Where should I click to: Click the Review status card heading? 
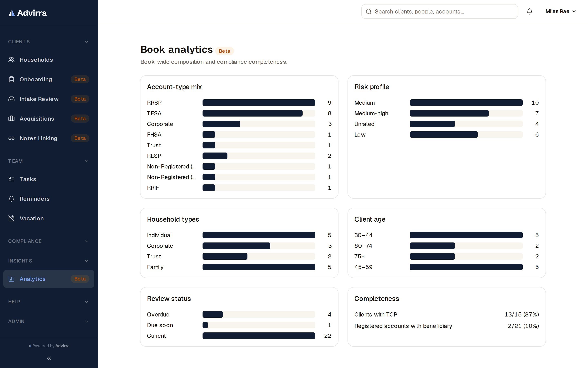pos(169,299)
